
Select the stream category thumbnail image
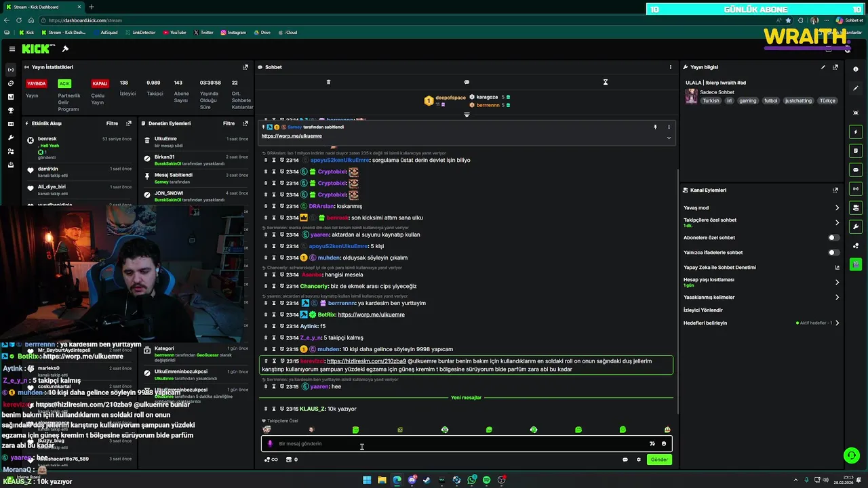[x=691, y=96]
